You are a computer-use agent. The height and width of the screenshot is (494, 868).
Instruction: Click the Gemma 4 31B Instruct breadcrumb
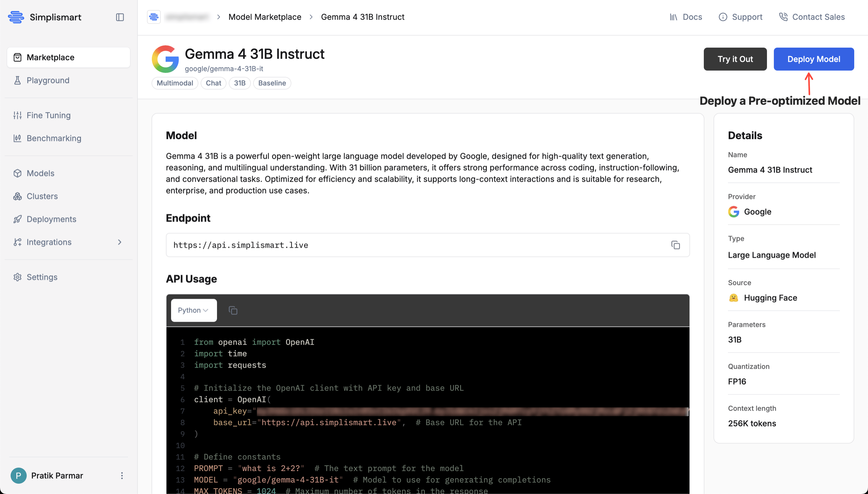[x=363, y=17]
